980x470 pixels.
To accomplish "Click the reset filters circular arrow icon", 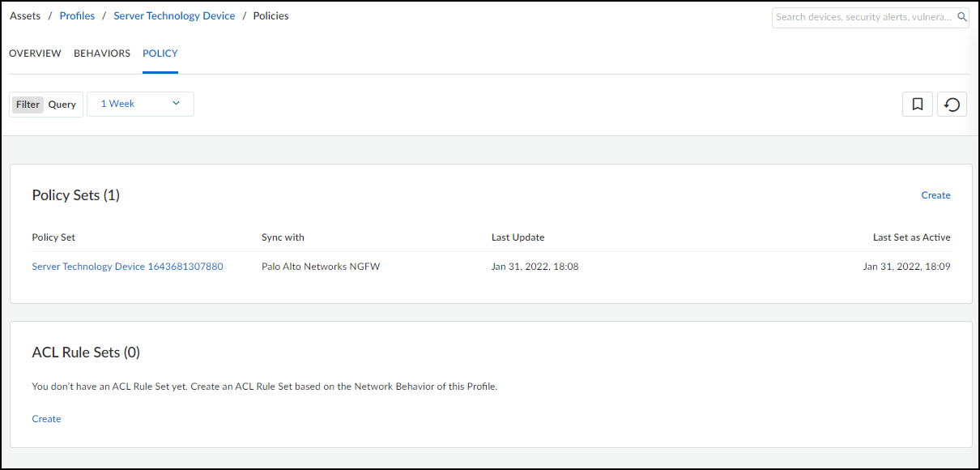I will click(x=952, y=105).
